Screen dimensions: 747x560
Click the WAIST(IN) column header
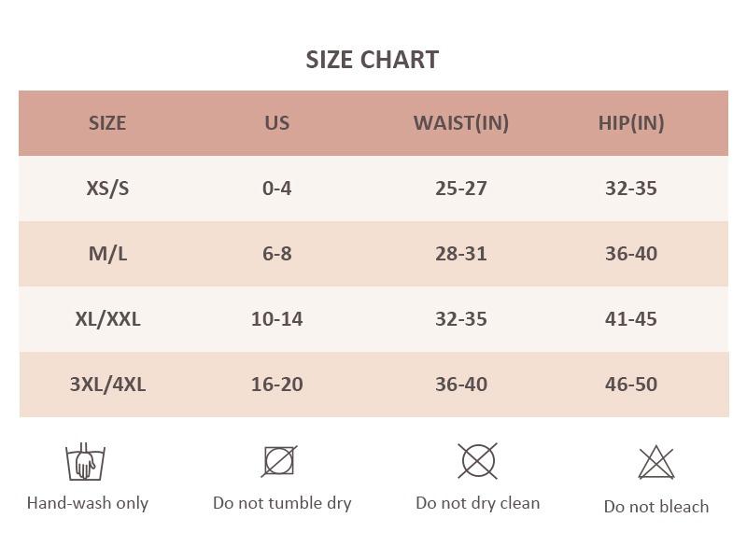(x=460, y=123)
